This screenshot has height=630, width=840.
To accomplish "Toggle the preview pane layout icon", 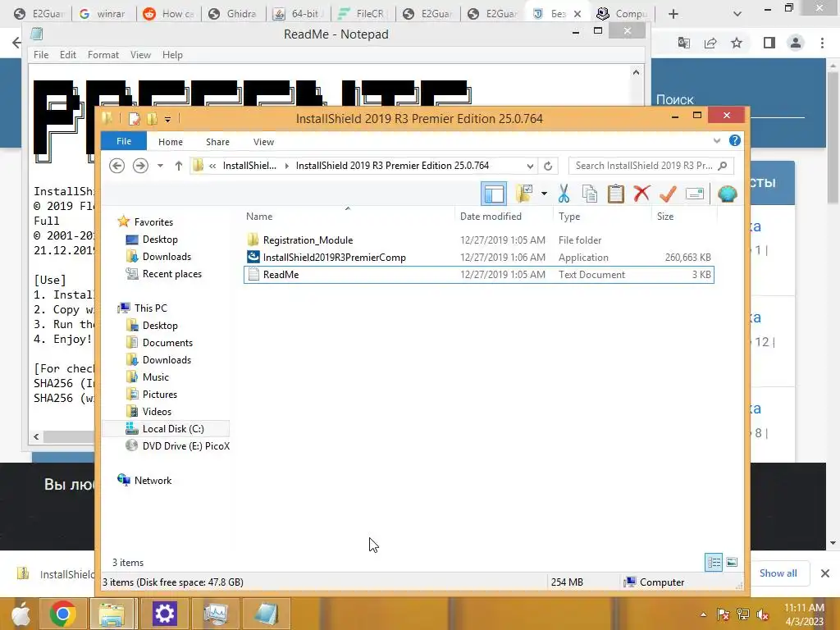I will click(x=493, y=194).
